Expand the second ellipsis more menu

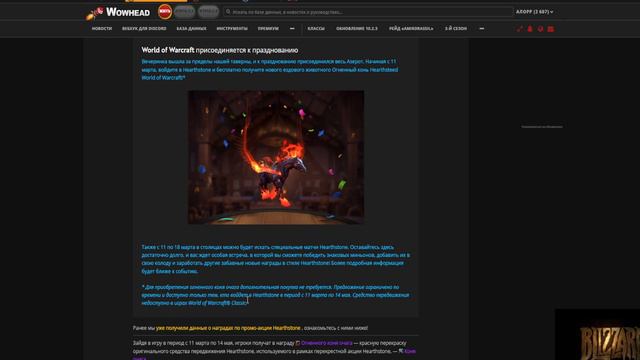(x=482, y=29)
